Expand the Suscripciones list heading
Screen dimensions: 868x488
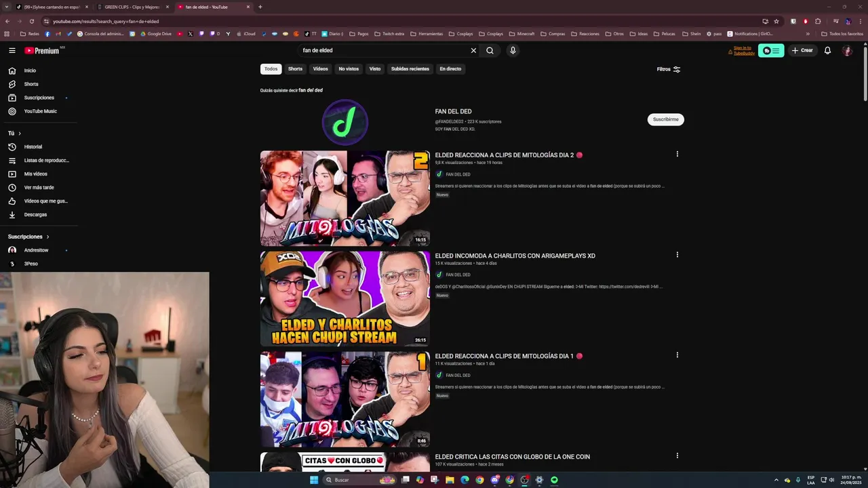[x=28, y=237]
